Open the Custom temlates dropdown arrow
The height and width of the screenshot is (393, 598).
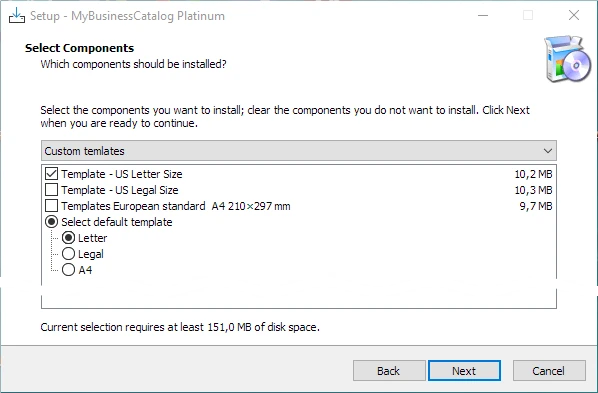click(548, 151)
